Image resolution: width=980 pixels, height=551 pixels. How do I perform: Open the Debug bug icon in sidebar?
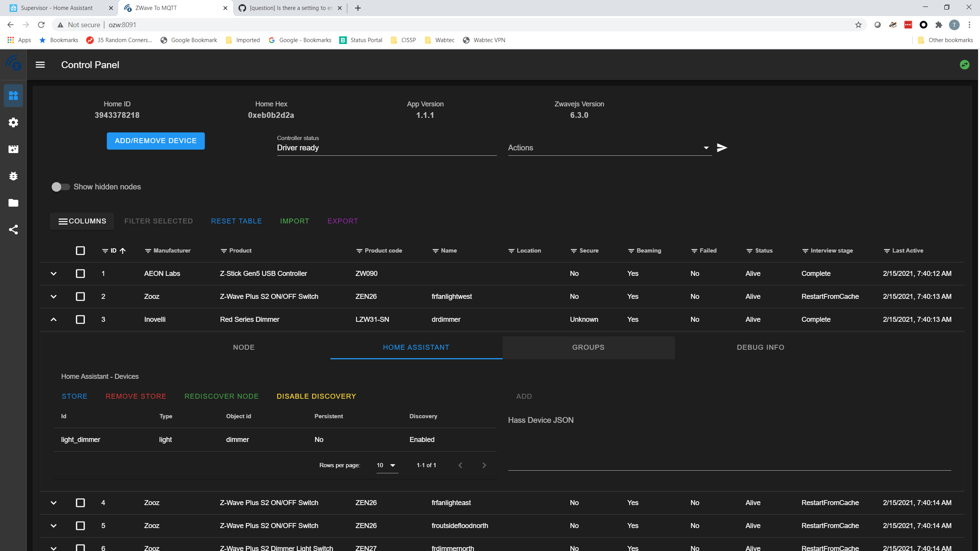click(13, 176)
